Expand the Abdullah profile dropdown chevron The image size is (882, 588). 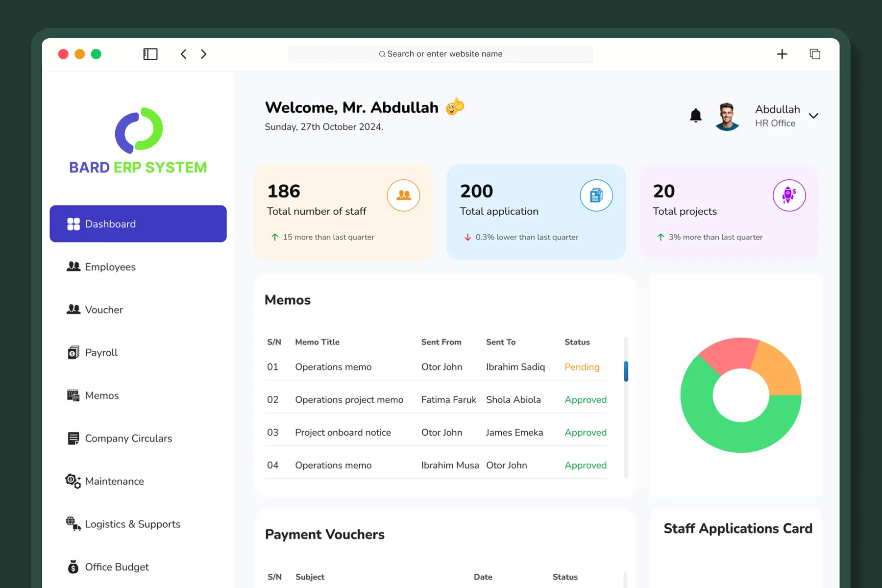[x=813, y=116]
